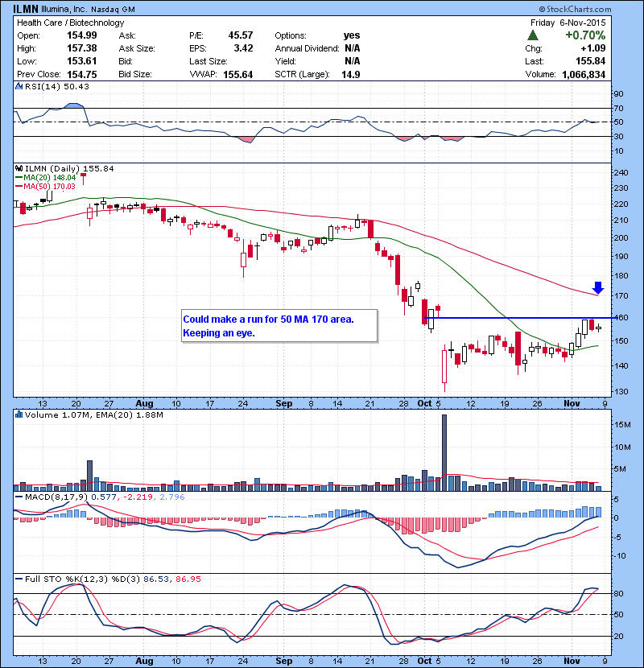
Task: Select the Low value 153.61
Action: coord(82,61)
